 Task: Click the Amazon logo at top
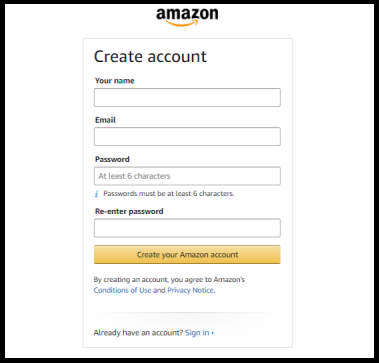tap(187, 17)
